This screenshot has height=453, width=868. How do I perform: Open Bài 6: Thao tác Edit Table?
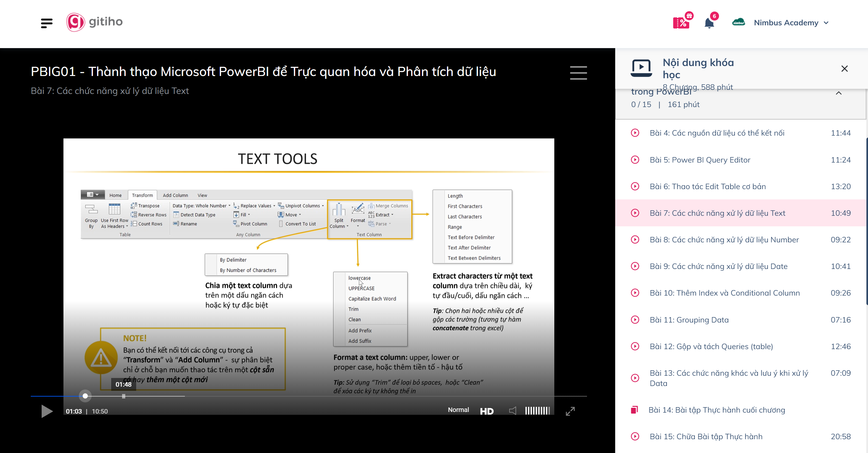(740, 186)
